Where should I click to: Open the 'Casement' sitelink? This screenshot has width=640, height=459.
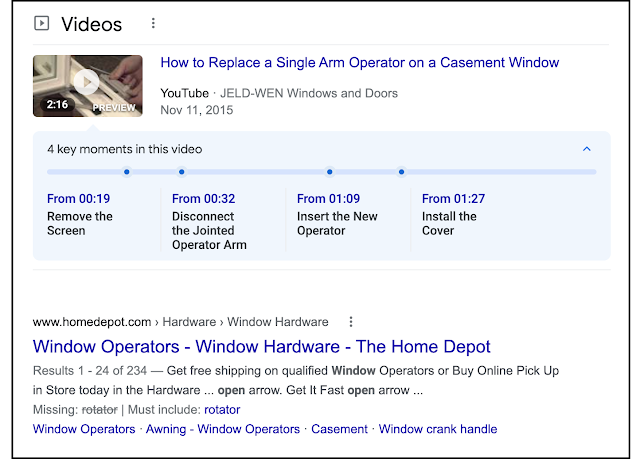[339, 429]
